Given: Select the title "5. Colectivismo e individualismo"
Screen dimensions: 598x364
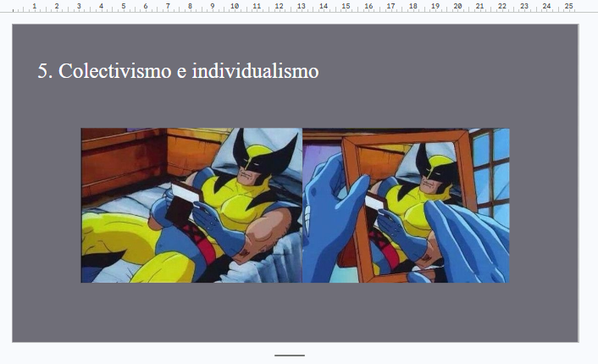Looking at the screenshot, I should pos(178,71).
